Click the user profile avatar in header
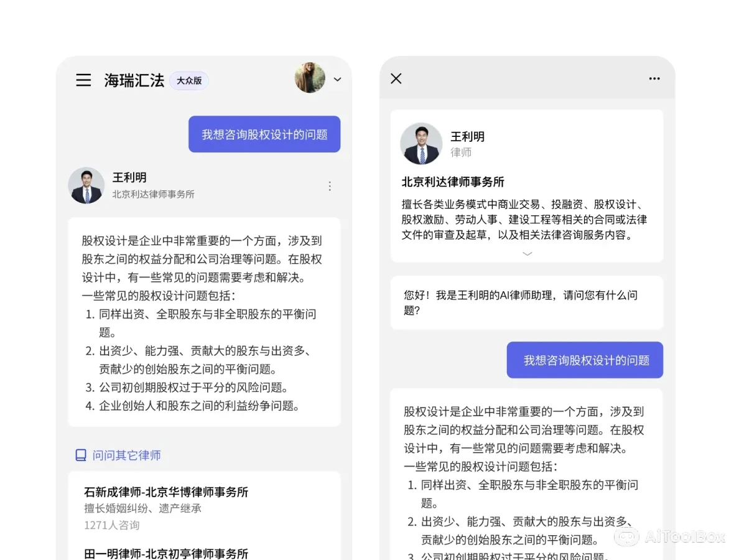Screen dimensions: 734x560 pyautogui.click(x=310, y=78)
